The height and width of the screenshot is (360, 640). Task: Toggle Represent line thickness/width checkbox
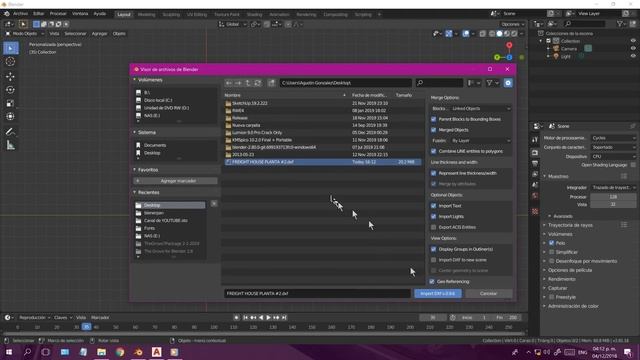433,173
